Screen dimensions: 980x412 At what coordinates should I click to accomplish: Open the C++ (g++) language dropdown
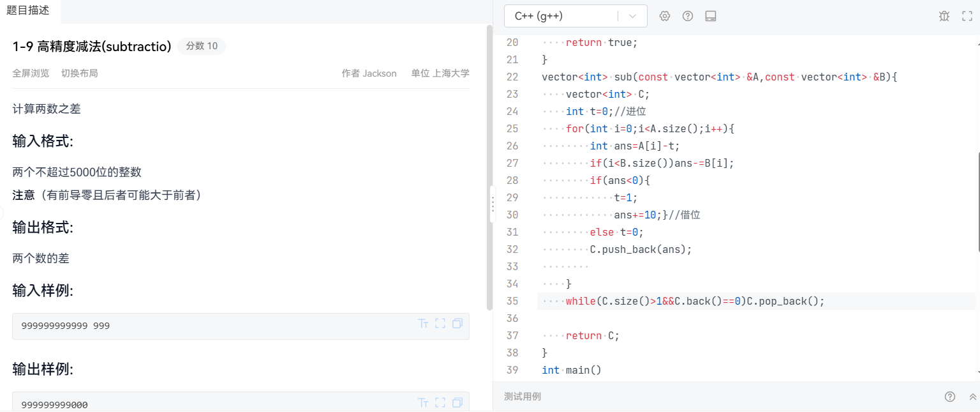click(x=575, y=16)
